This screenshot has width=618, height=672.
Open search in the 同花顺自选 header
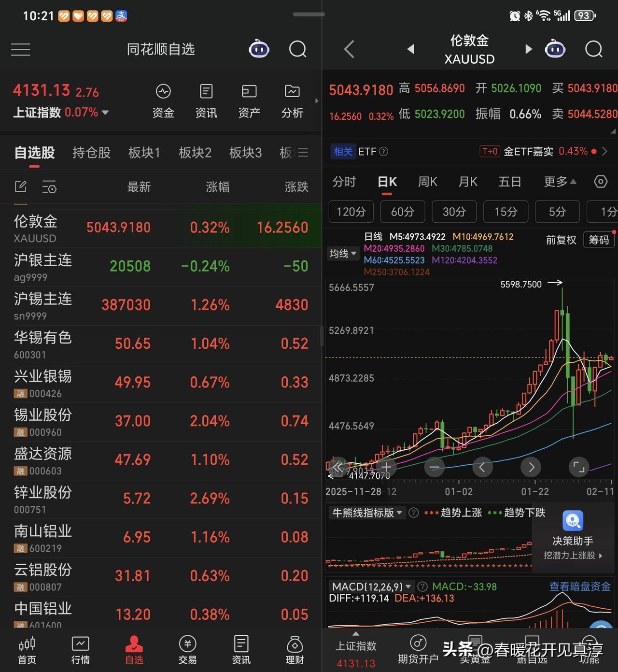(x=297, y=49)
